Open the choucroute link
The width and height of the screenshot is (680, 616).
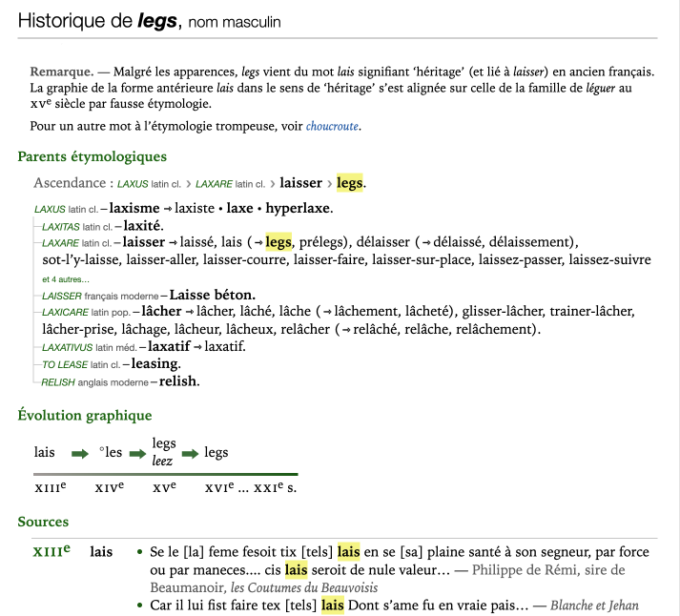click(333, 126)
